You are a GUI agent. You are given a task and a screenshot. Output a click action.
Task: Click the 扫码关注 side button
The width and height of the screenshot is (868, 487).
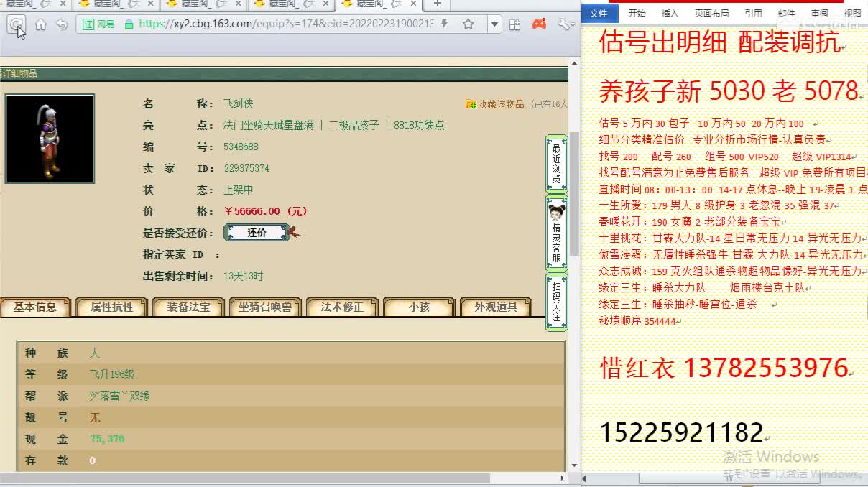[556, 302]
